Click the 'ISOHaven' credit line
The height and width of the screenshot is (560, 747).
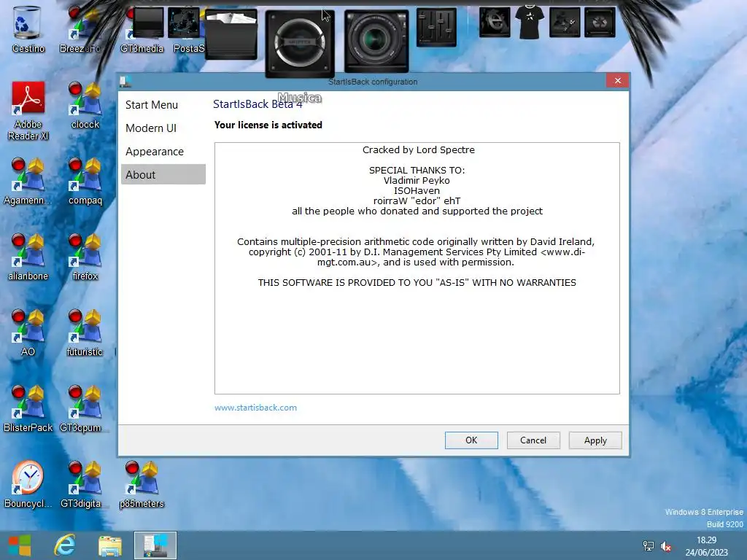pyautogui.click(x=417, y=190)
